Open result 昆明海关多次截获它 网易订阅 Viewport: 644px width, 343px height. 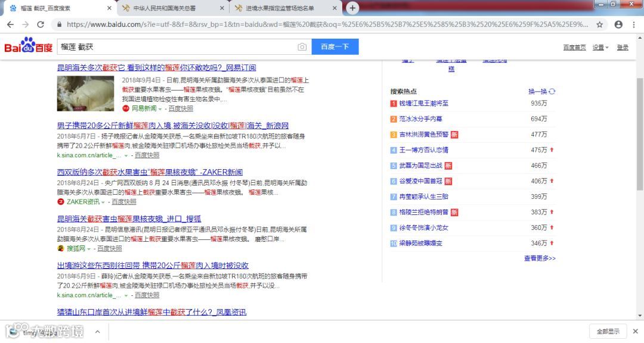[156, 68]
